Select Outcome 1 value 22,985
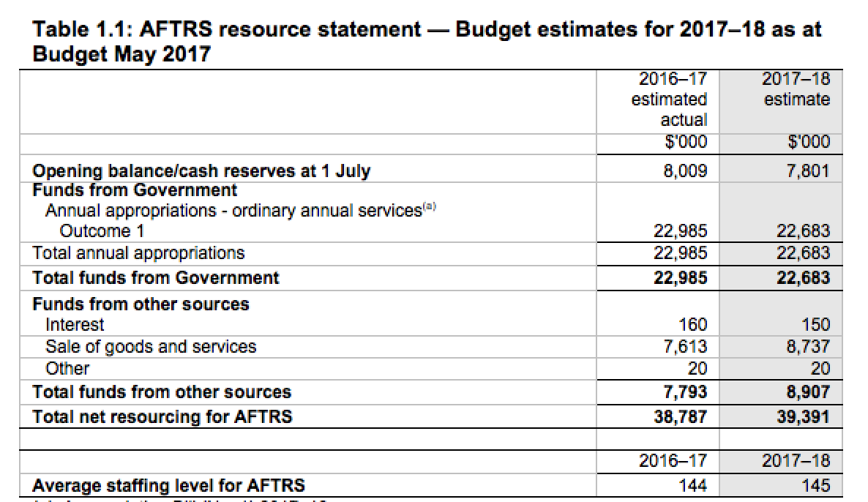Viewport: 868px width, 502px height. [681, 231]
